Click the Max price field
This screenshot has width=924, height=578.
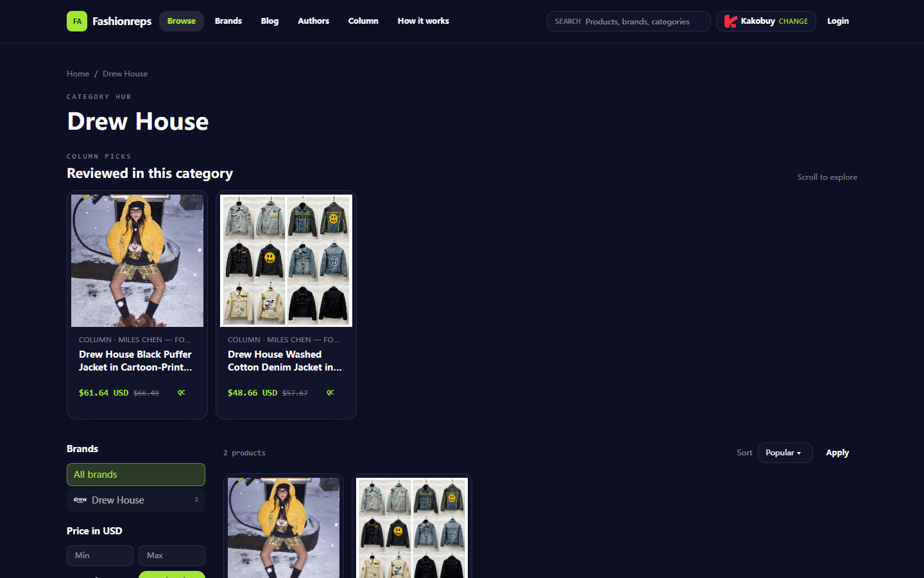click(172, 556)
